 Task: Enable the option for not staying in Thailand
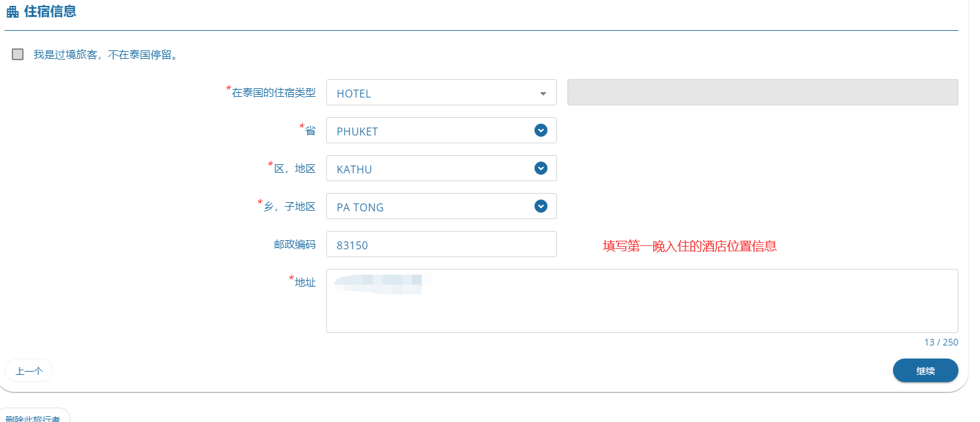click(17, 54)
